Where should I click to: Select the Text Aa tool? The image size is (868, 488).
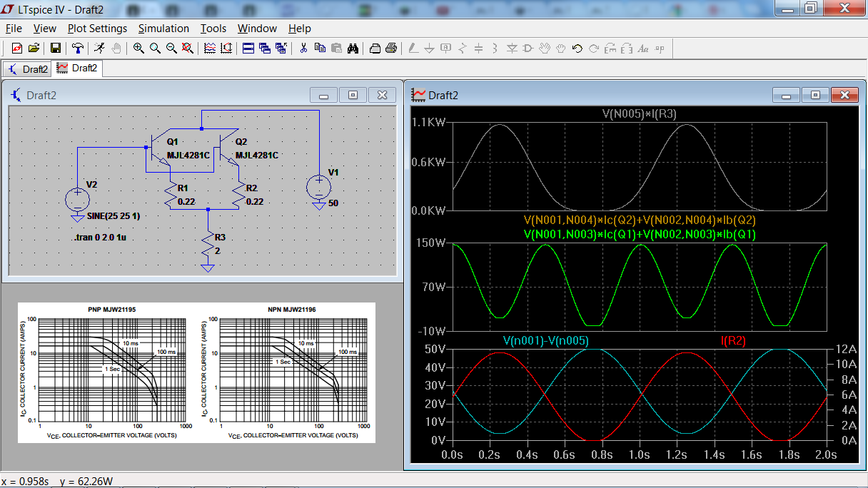(x=643, y=49)
